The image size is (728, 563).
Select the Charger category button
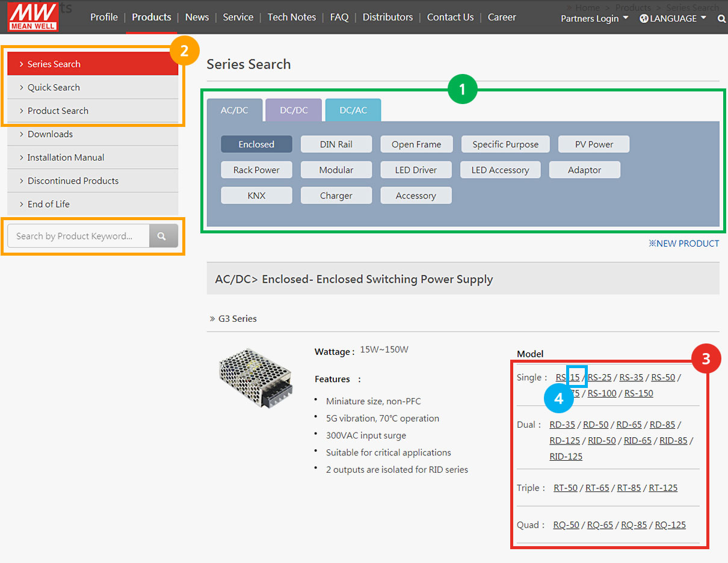click(336, 195)
